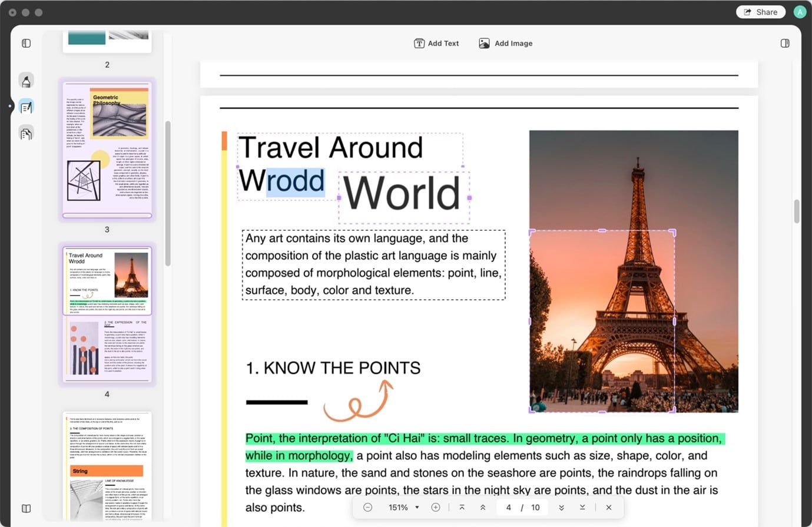Image resolution: width=812 pixels, height=527 pixels.
Task: Go to the next page
Action: pos(561,507)
